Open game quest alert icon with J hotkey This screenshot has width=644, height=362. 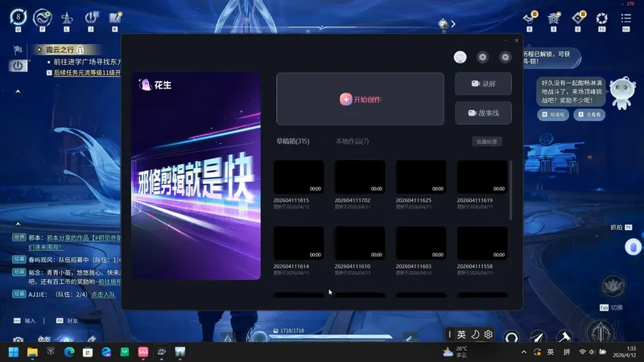(x=91, y=18)
